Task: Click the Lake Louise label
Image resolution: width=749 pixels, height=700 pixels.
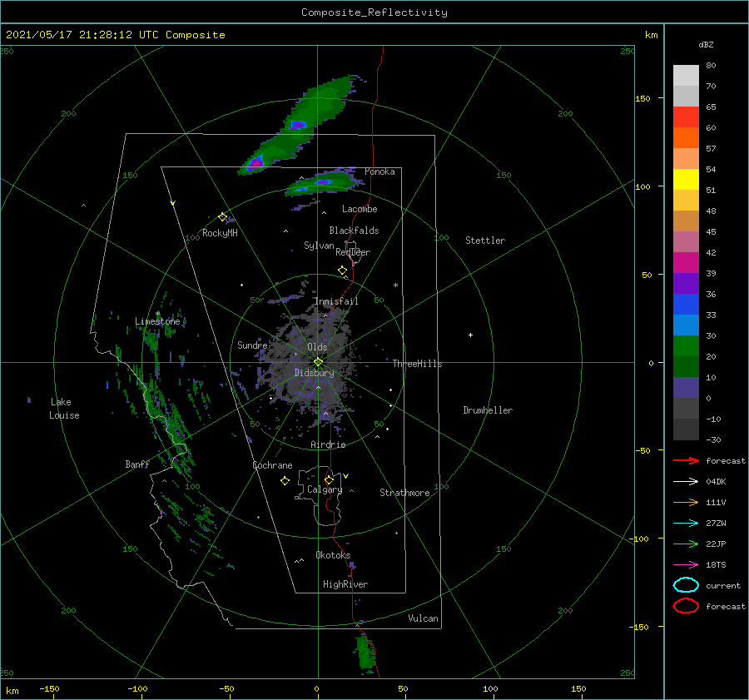Action: pos(64,409)
